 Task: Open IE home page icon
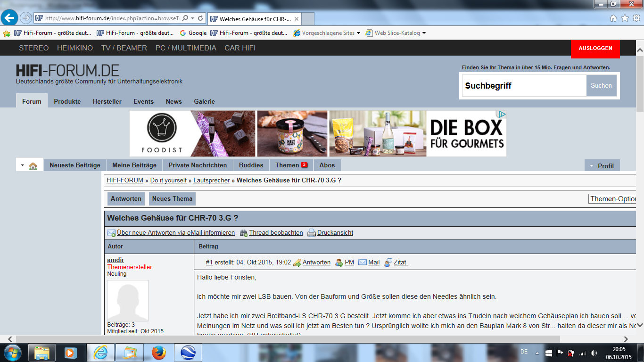[613, 18]
